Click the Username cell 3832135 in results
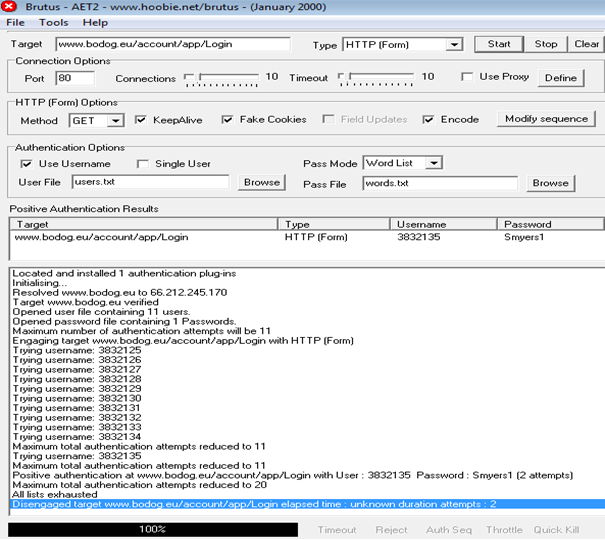The image size is (605, 540). [x=419, y=237]
